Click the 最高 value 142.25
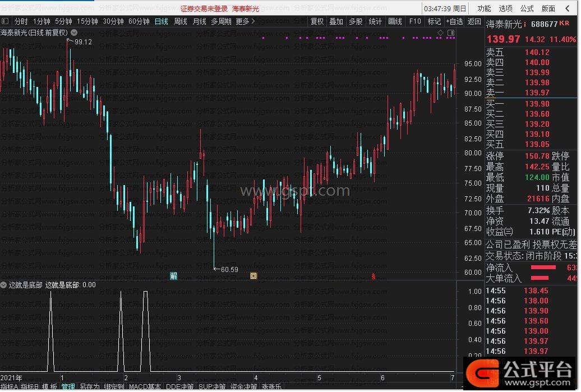 pos(537,167)
